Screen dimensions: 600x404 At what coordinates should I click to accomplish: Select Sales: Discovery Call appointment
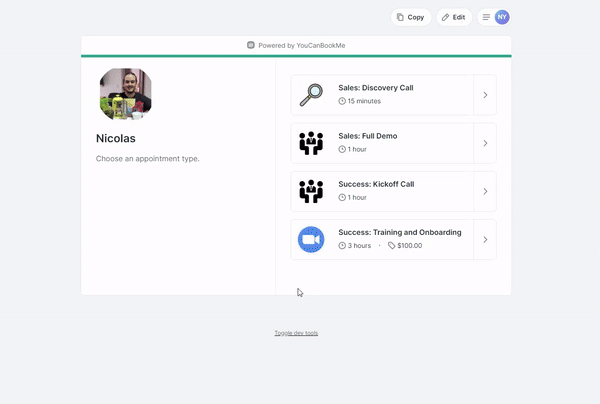coord(393,95)
